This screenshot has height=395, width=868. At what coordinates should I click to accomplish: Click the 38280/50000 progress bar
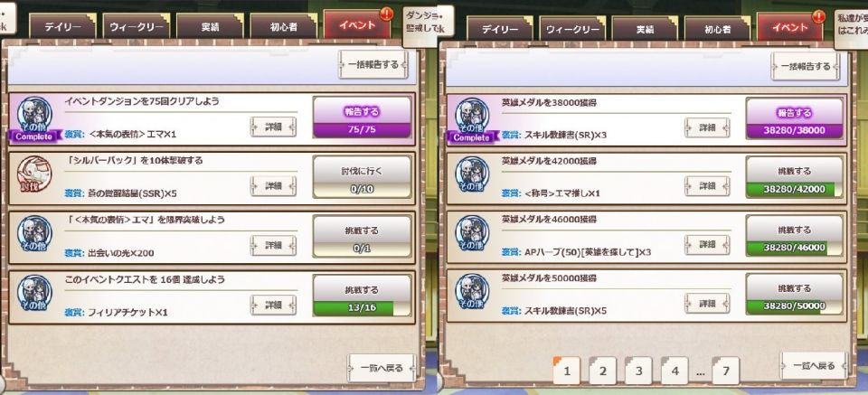[795, 306]
